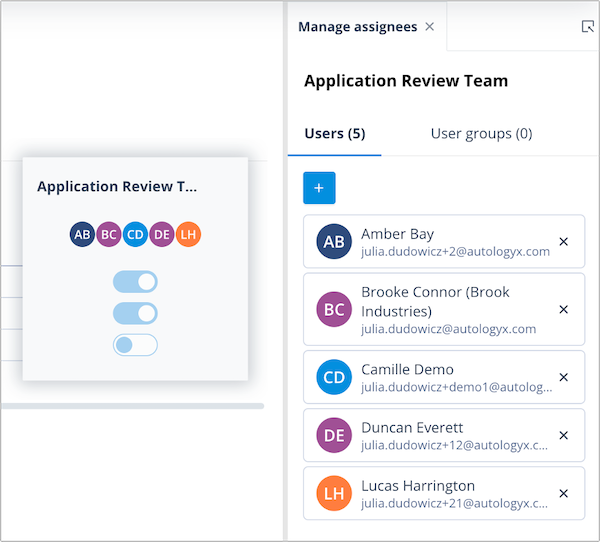600x542 pixels.
Task: Click Duncan Everett's DE avatar in list
Action: pyautogui.click(x=334, y=435)
